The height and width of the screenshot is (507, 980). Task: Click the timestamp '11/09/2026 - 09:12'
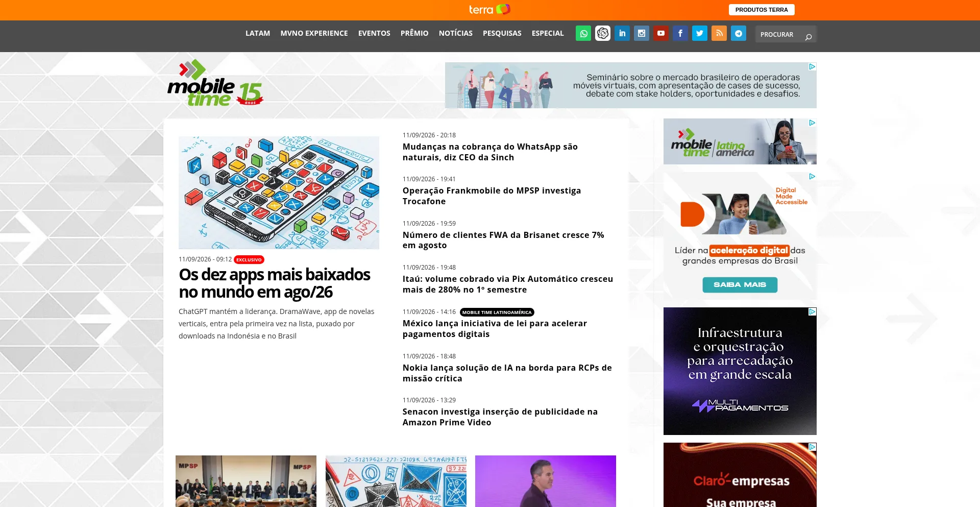tap(205, 259)
